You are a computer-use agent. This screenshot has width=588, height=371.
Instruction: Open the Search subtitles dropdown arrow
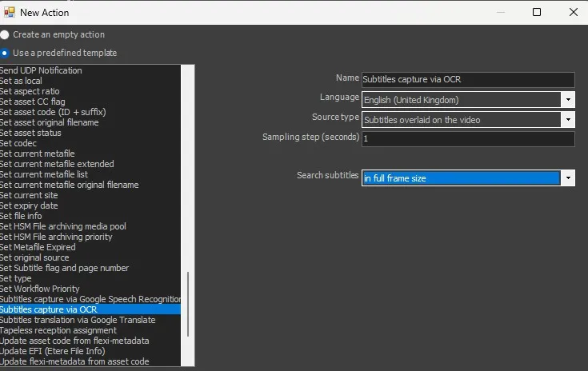tap(567, 178)
